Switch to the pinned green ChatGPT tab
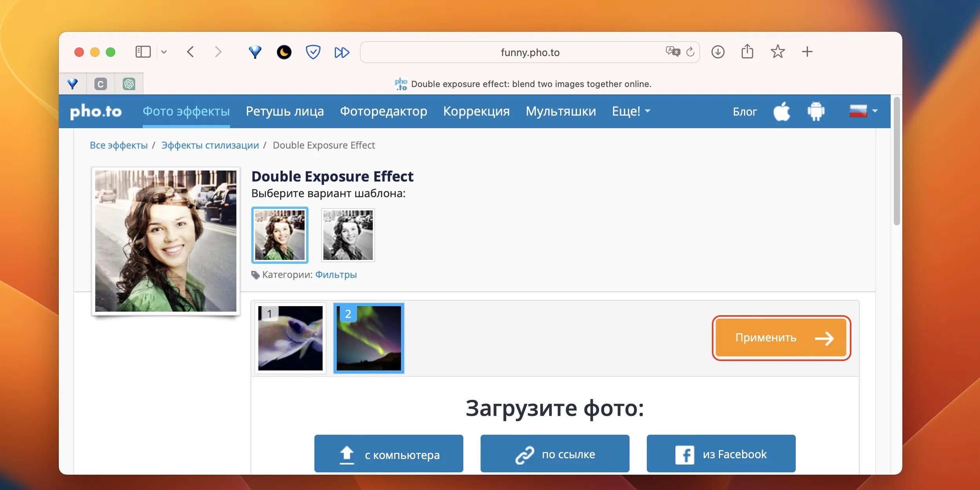This screenshot has height=490, width=980. (129, 83)
